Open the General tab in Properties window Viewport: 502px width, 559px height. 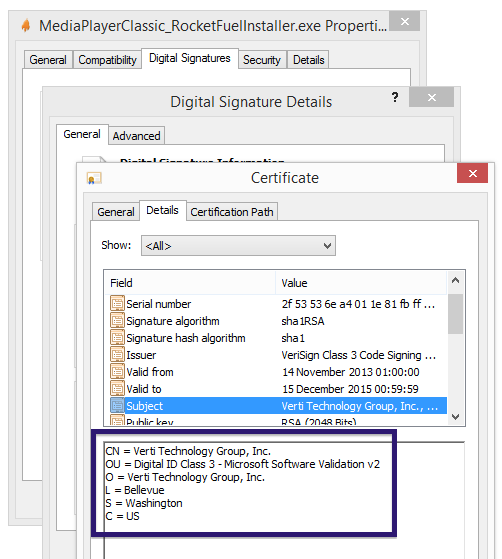tap(48, 60)
